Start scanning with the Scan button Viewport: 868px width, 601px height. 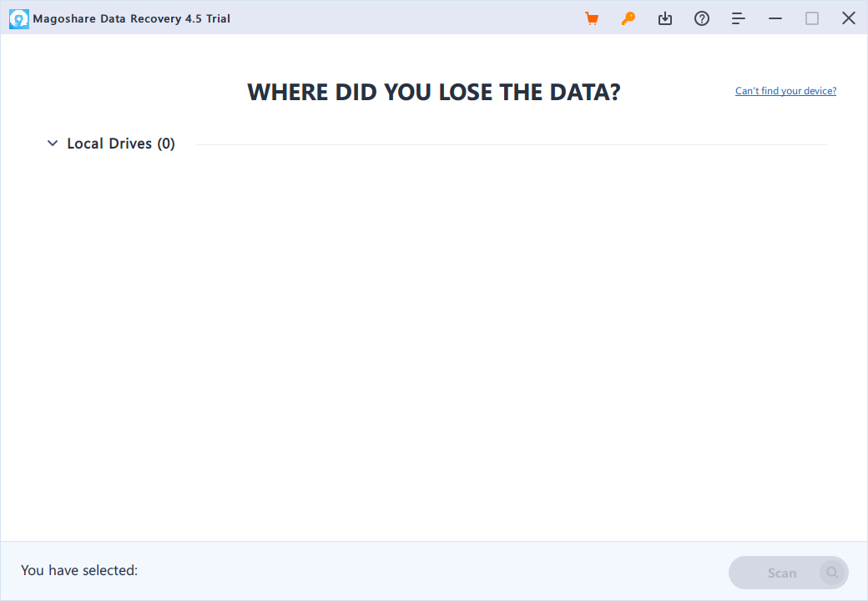click(x=788, y=573)
